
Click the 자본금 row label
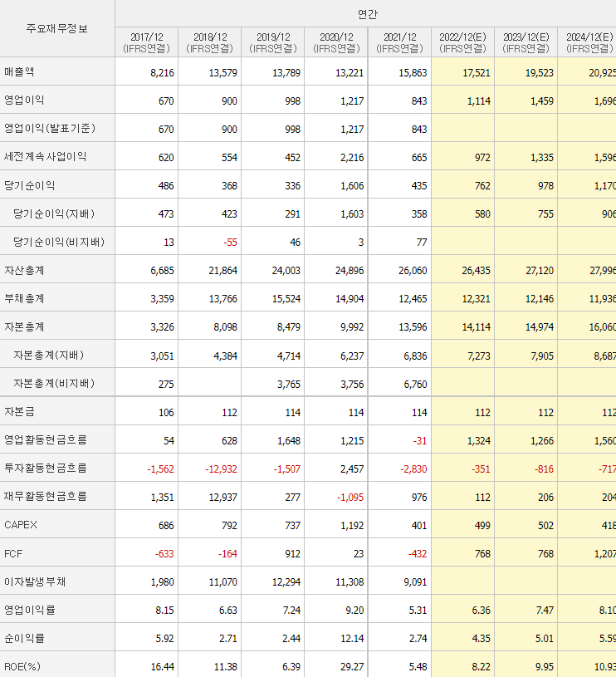[19, 411]
